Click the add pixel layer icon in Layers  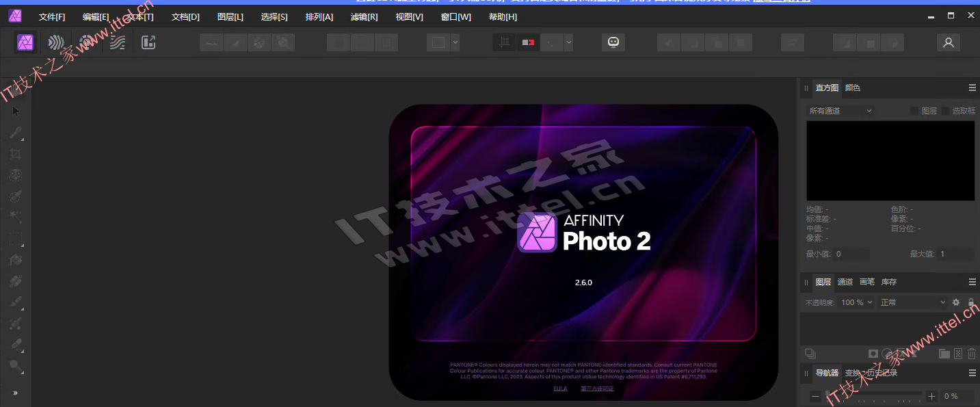pos(958,353)
